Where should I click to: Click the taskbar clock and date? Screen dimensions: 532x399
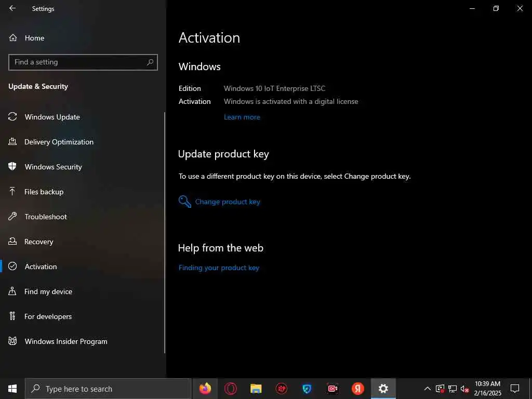pos(487,389)
